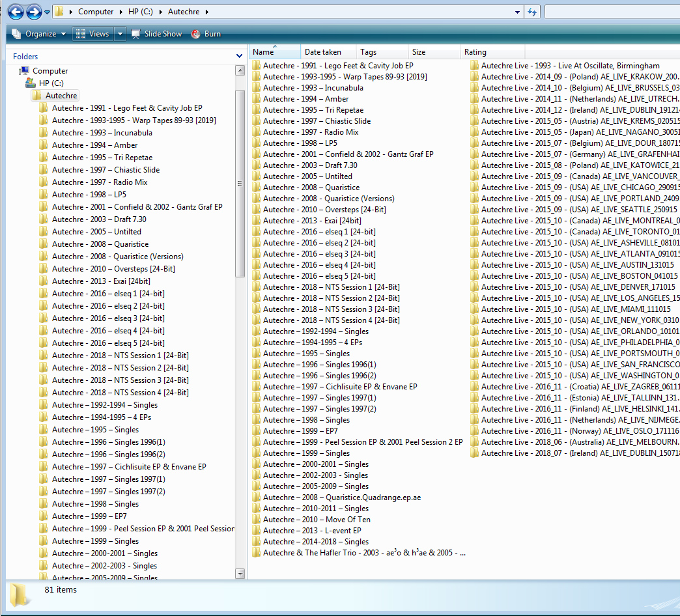The height and width of the screenshot is (616, 680).
Task: Start Slide Show from toolbar
Action: click(x=156, y=34)
